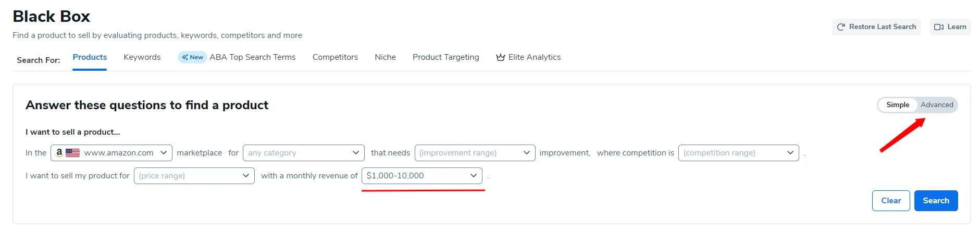
Task: Expand the price range dropdown
Action: point(194,176)
